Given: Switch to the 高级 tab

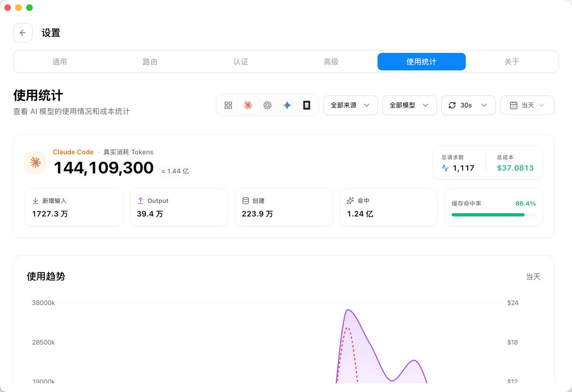Looking at the screenshot, I should point(331,62).
